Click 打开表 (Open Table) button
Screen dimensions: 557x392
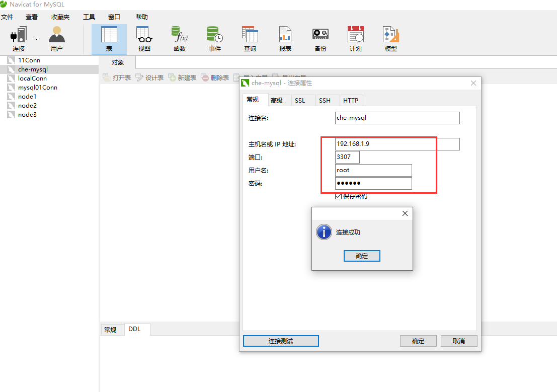[x=117, y=77]
